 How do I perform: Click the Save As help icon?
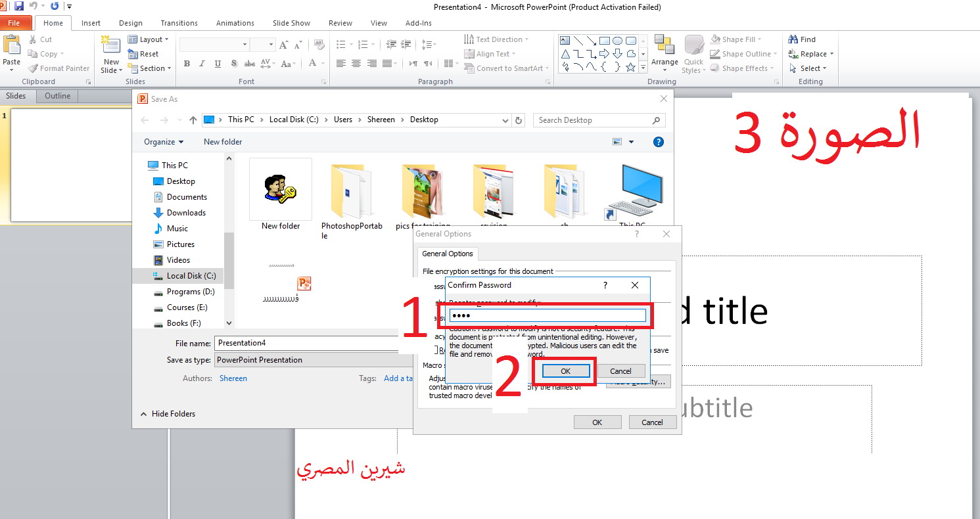659,142
